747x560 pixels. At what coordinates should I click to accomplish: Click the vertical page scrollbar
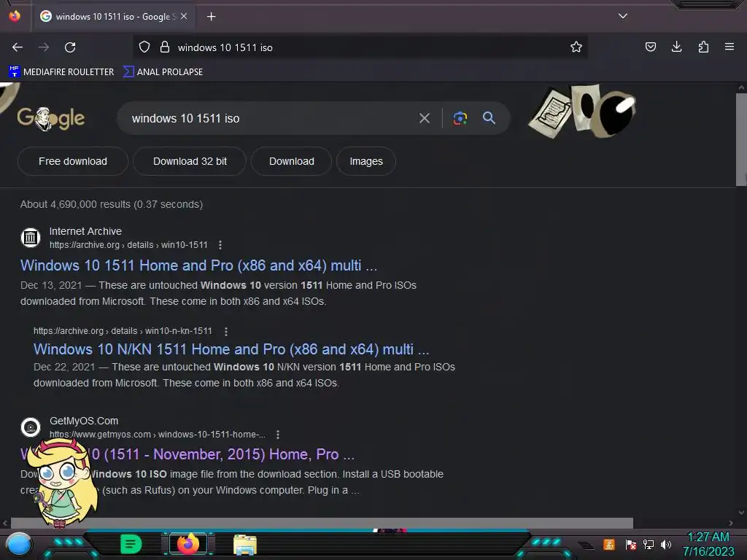point(741,139)
